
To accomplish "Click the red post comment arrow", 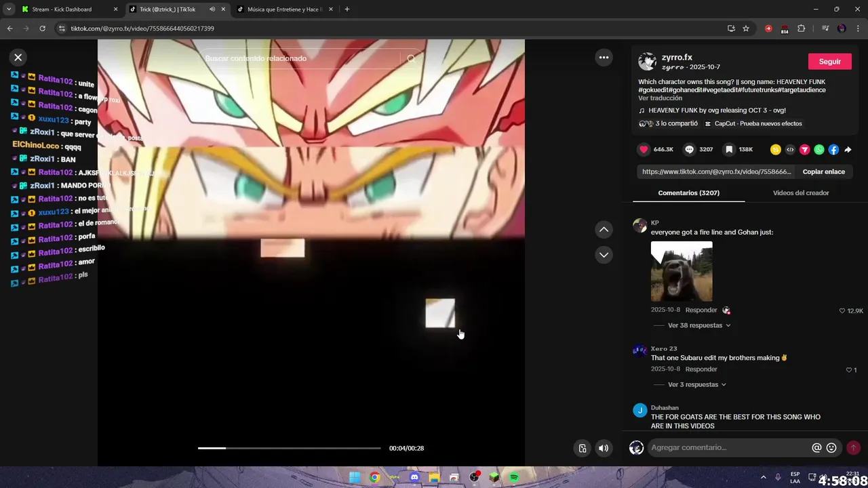I will click(853, 448).
